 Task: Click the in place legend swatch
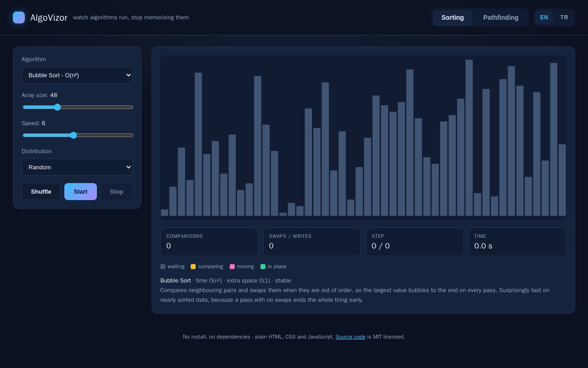[x=263, y=266]
